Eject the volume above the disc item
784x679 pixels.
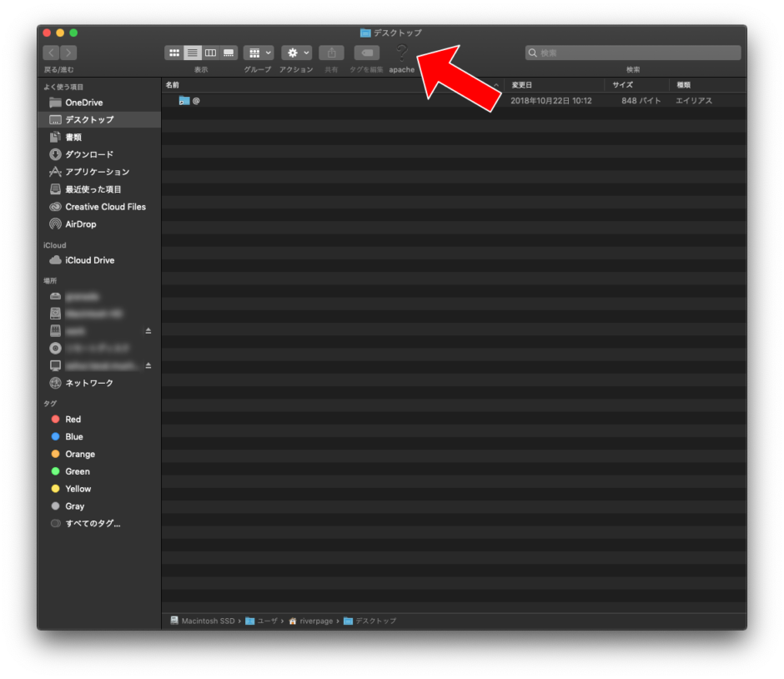(148, 331)
